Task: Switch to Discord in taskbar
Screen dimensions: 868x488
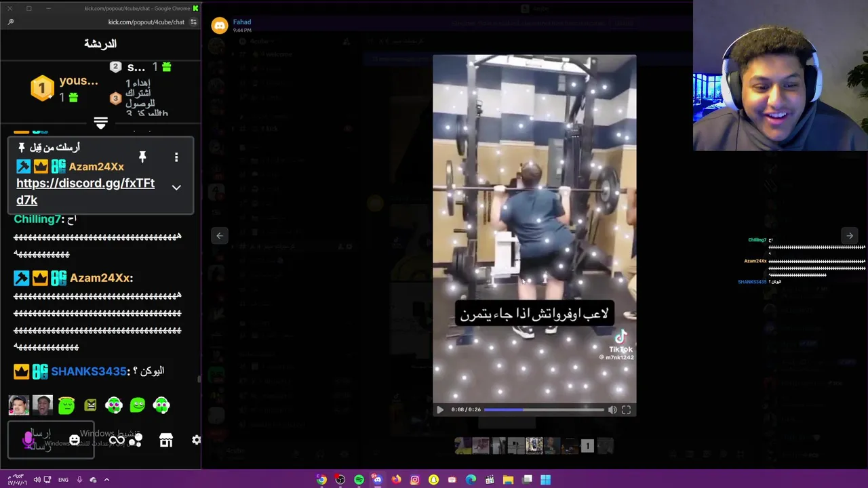Action: (377, 480)
